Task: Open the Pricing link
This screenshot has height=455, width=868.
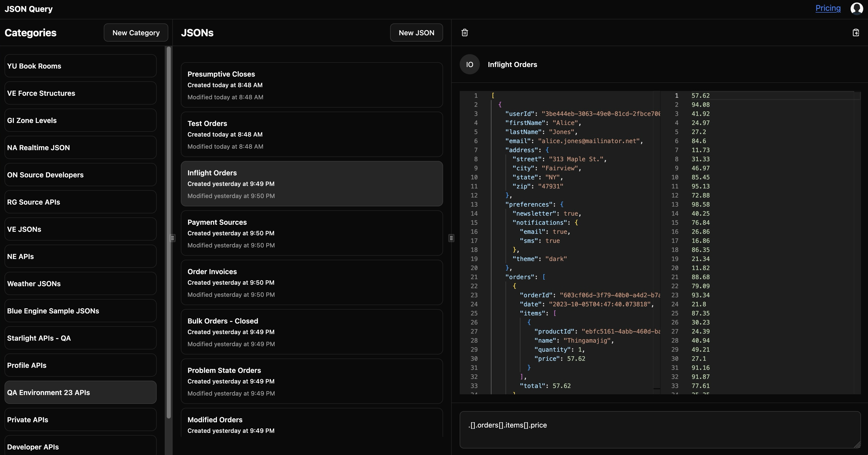Action: [x=828, y=8]
